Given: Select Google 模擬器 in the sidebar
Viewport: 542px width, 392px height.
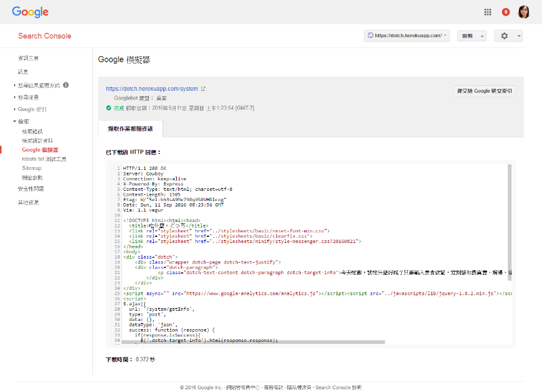Looking at the screenshot, I should pyautogui.click(x=40, y=150).
